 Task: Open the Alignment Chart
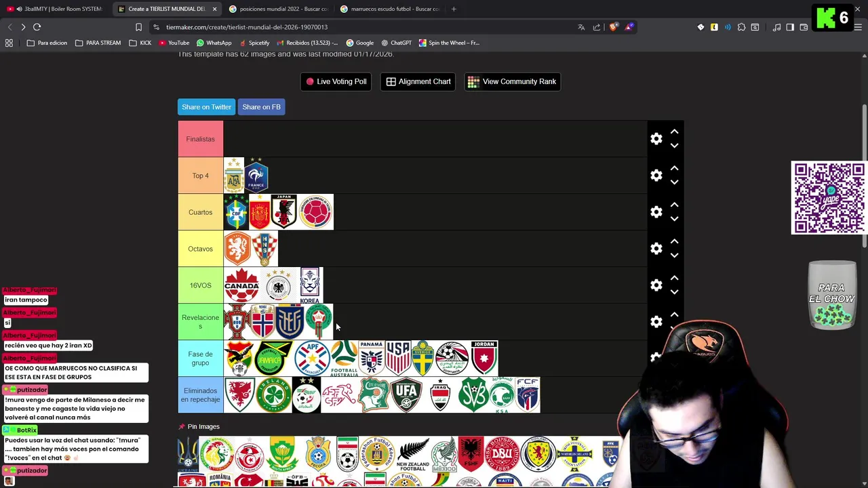pyautogui.click(x=418, y=81)
